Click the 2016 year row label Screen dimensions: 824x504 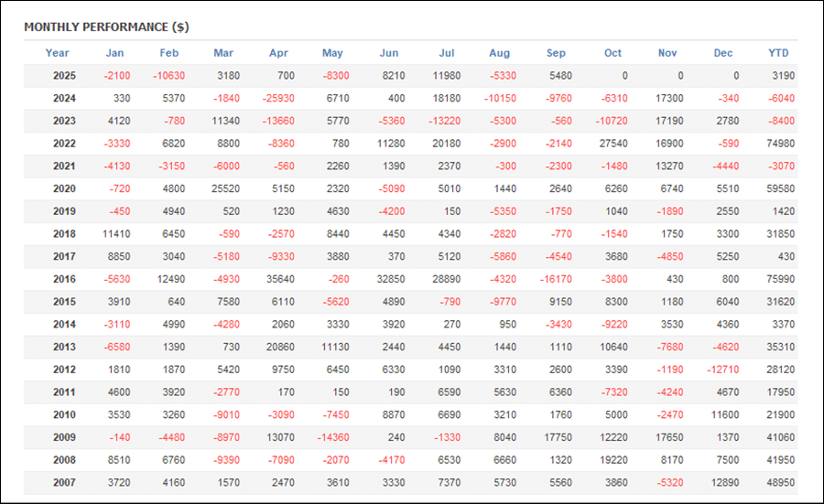[x=64, y=279]
